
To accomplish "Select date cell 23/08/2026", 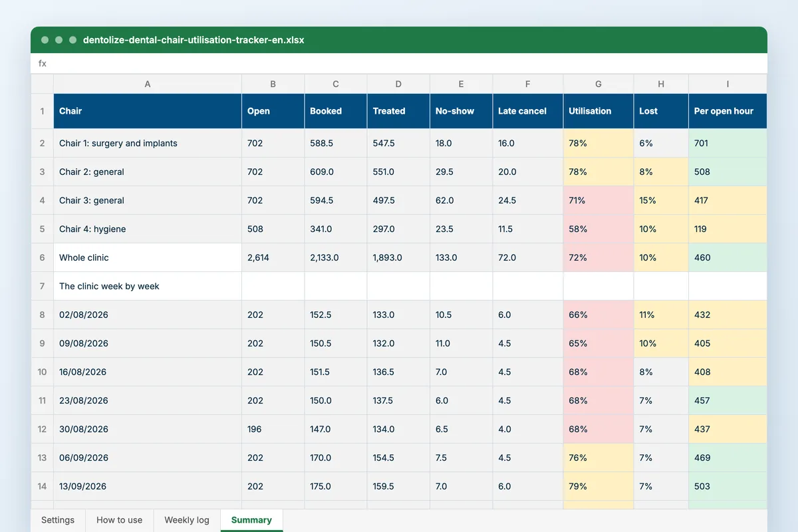I will point(148,400).
